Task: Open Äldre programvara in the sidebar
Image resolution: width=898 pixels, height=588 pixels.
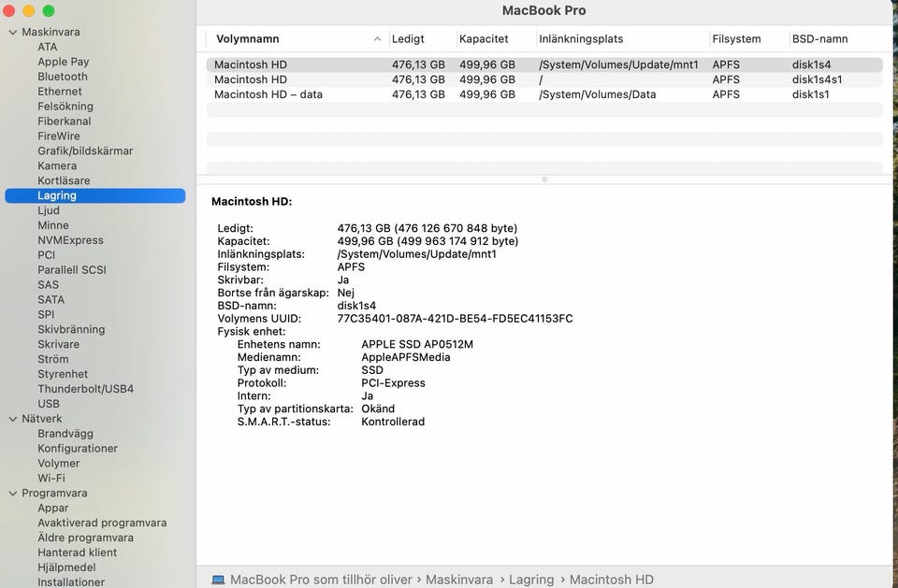Action: click(x=85, y=538)
